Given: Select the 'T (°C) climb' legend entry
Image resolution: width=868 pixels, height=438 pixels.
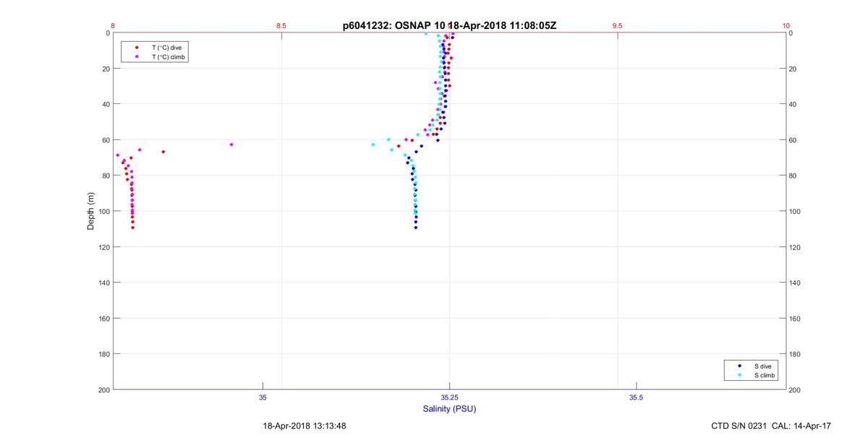Looking at the screenshot, I should pyautogui.click(x=169, y=56).
